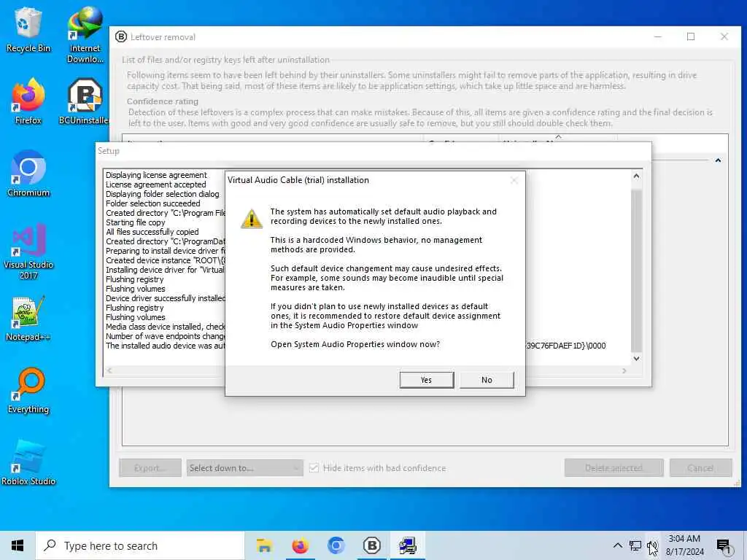747x560 pixels.
Task: Close the Virtual Audio Cable installation dialog
Action: 514,180
